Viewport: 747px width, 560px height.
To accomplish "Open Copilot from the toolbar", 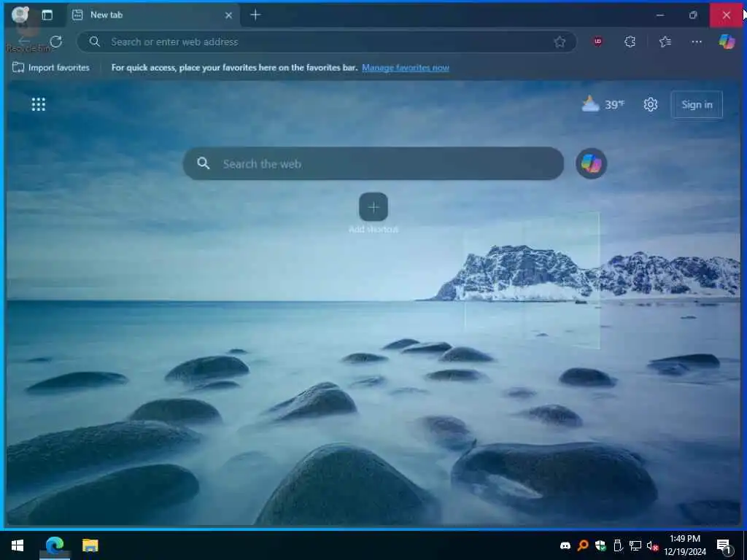I will pyautogui.click(x=727, y=42).
